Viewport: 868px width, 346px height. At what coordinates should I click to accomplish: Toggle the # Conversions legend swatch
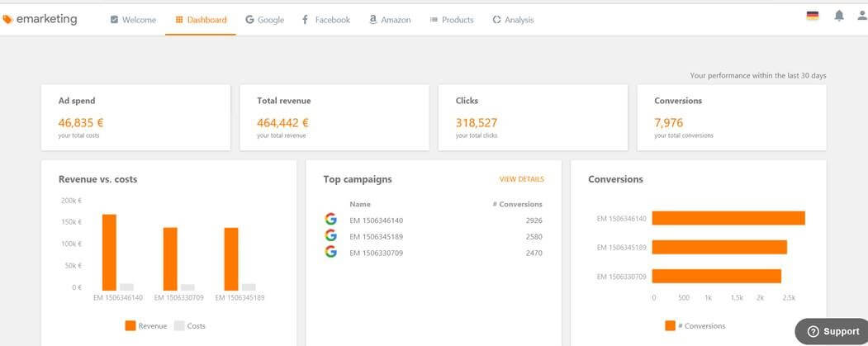670,325
